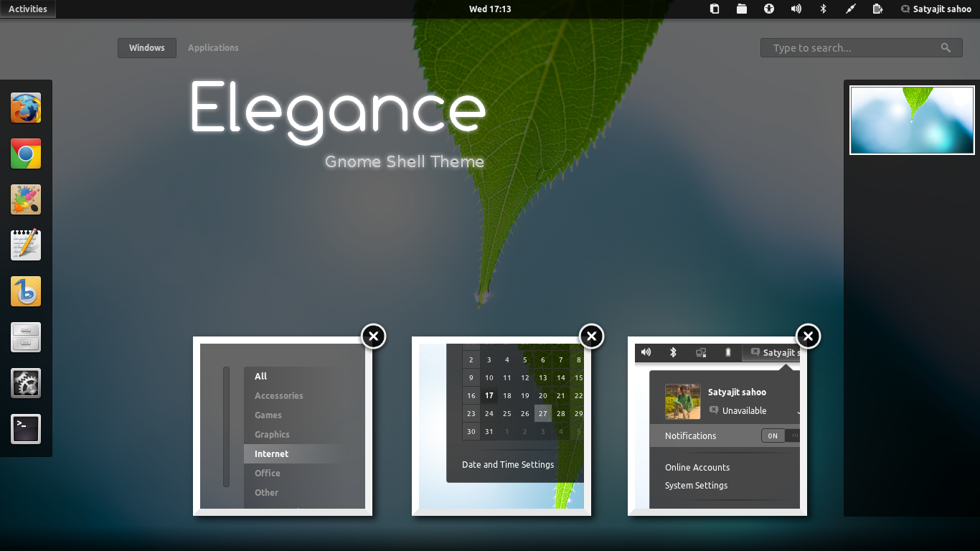Click the categories list scrollbar

227,427
